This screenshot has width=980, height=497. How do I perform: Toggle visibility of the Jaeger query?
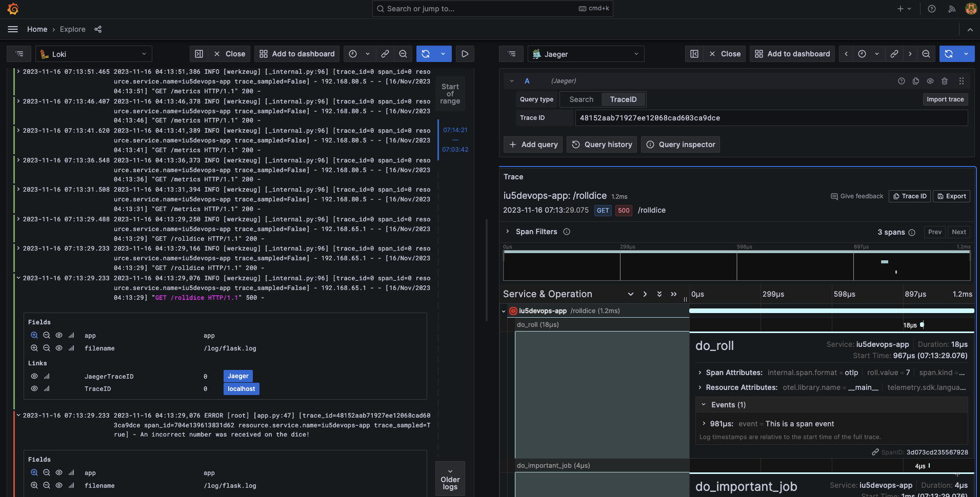(929, 80)
